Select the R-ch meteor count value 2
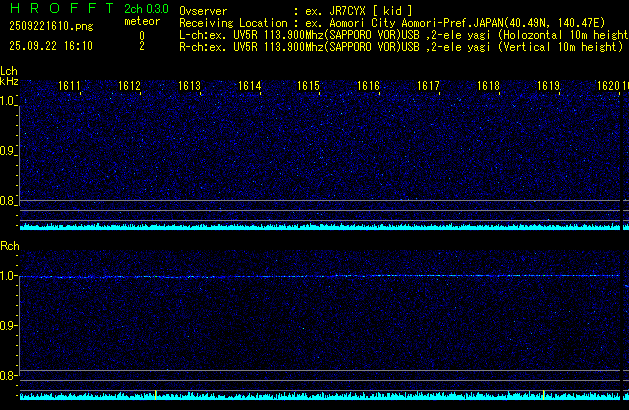629x410 pixels. point(141,46)
